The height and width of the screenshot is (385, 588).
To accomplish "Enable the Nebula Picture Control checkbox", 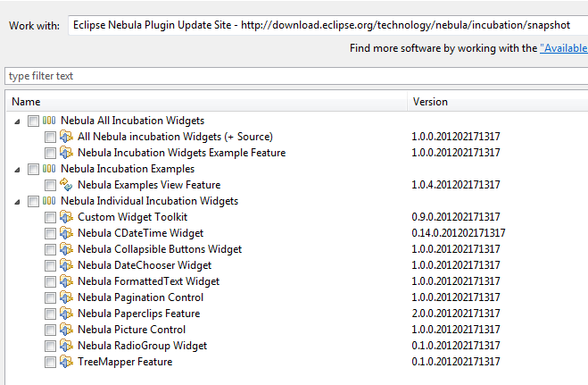I will [x=50, y=330].
